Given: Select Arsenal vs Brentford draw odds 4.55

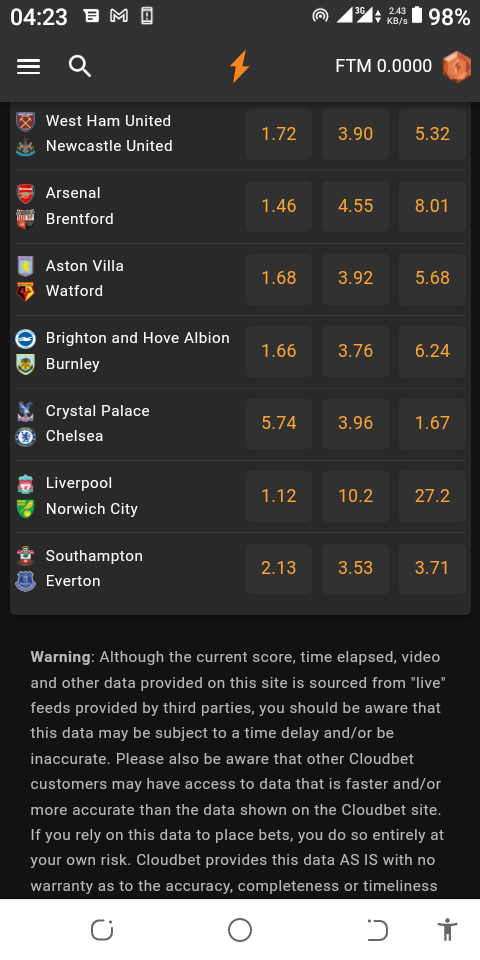Looking at the screenshot, I should (x=356, y=206).
